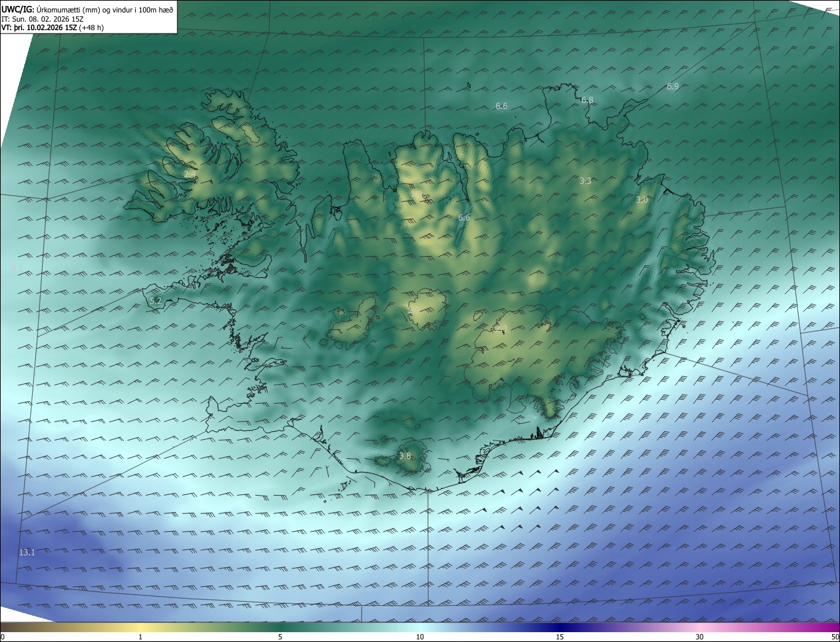Click the 6.9 precipitation value label
The width and height of the screenshot is (840, 642).
(673, 87)
